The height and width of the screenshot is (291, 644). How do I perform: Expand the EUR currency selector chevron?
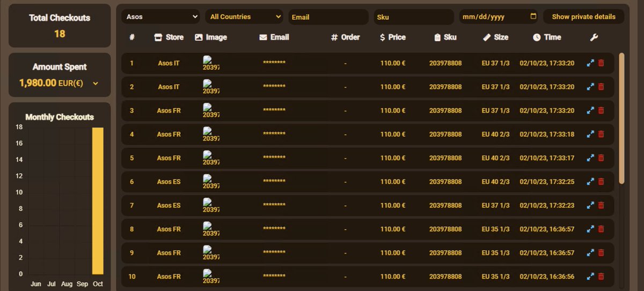click(96, 83)
